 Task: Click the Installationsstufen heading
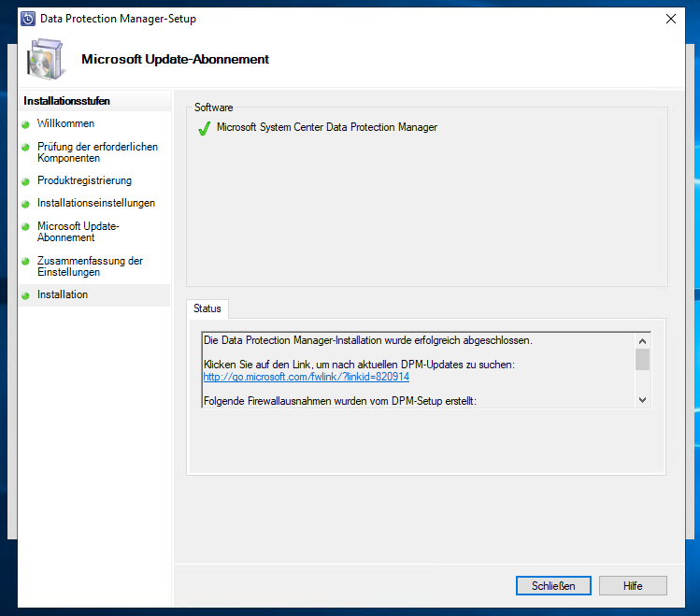pos(66,101)
